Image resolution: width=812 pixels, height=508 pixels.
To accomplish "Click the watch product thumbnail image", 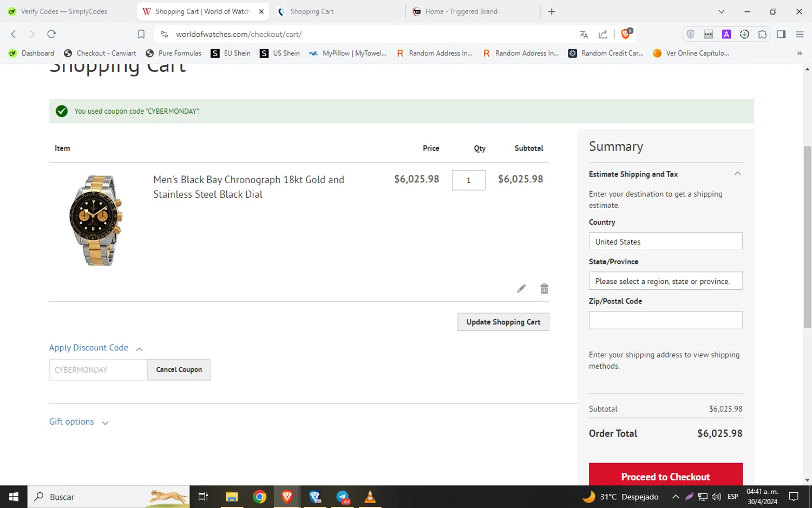I will click(96, 220).
